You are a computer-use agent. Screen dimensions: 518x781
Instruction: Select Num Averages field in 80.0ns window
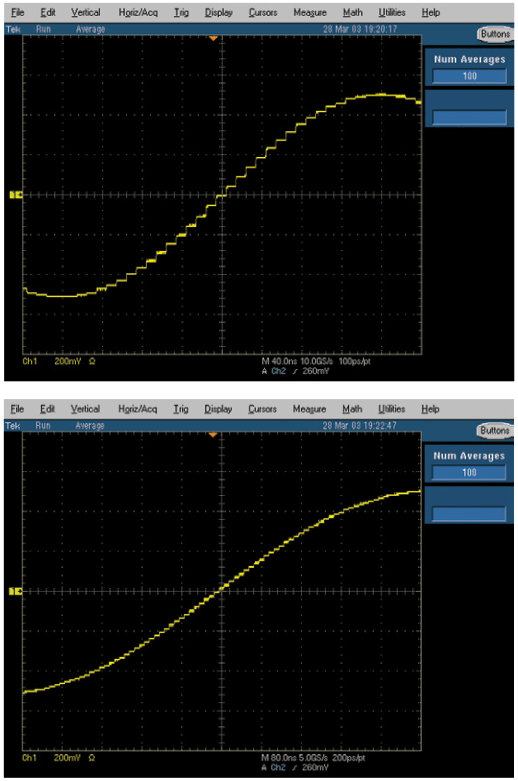[469, 472]
